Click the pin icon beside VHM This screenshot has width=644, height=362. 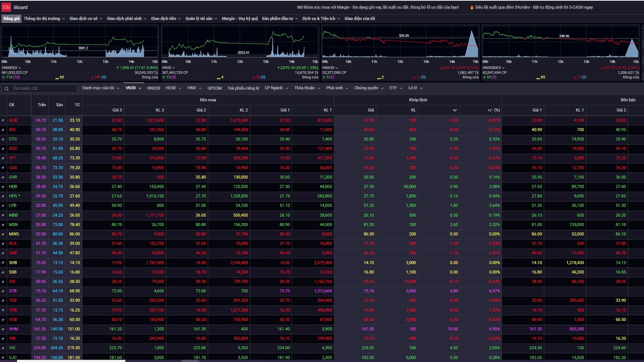tap(3, 329)
